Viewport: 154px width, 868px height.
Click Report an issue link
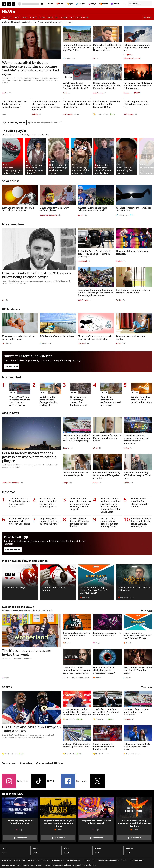click(9, 763)
